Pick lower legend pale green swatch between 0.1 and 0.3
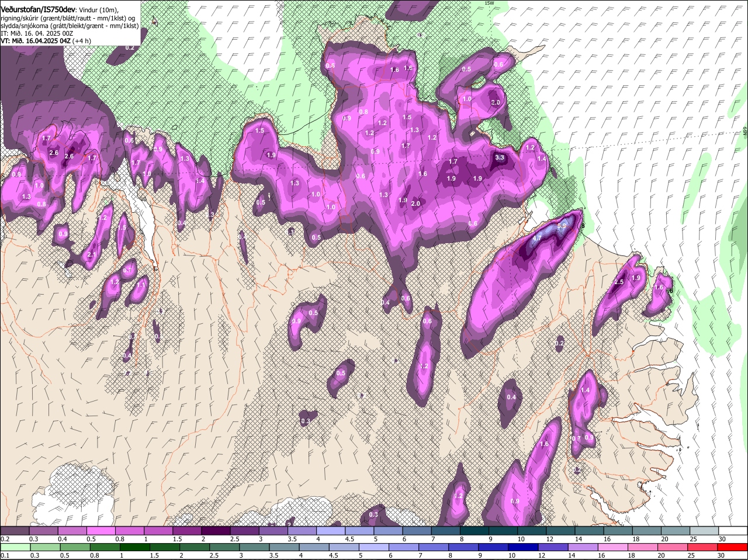 (x=15, y=547)
